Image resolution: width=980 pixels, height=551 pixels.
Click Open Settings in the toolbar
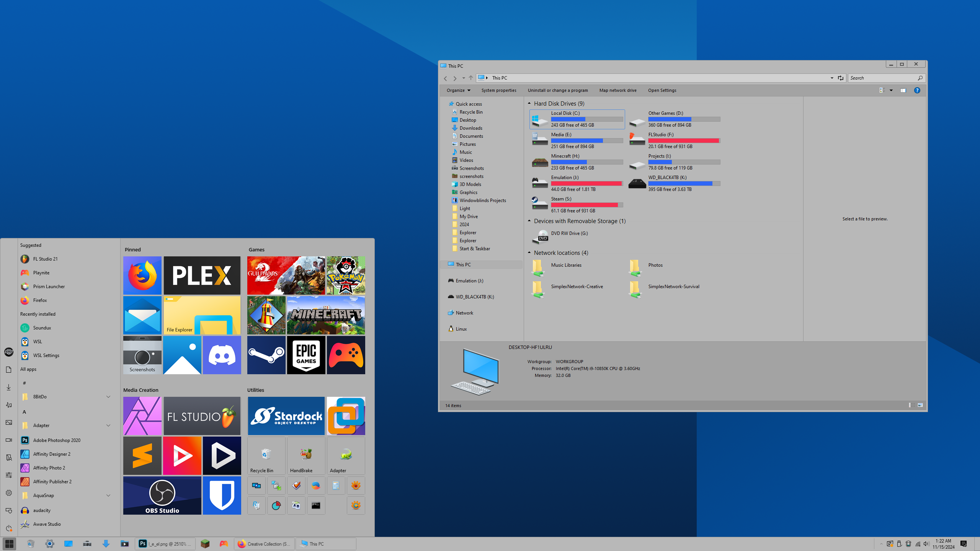pos(662,90)
